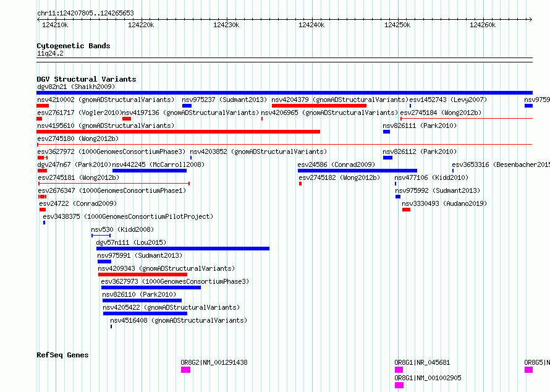Image resolution: width=550 pixels, height=392 pixels.
Task: Open nsv4197136 gnomAD variant label
Action: (190, 113)
